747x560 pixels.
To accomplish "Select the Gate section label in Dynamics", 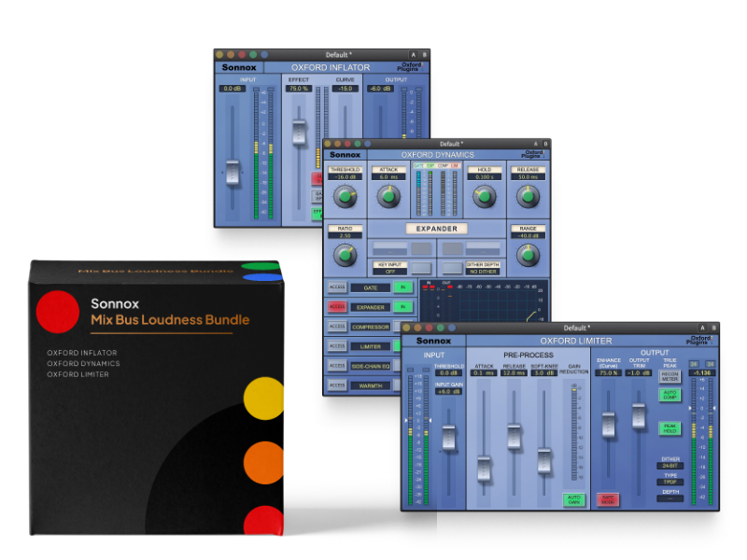I will (370, 287).
